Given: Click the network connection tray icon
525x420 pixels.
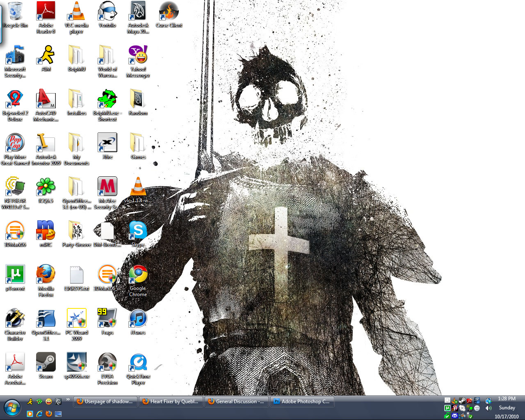Looking at the screenshot, I should coord(488,401).
